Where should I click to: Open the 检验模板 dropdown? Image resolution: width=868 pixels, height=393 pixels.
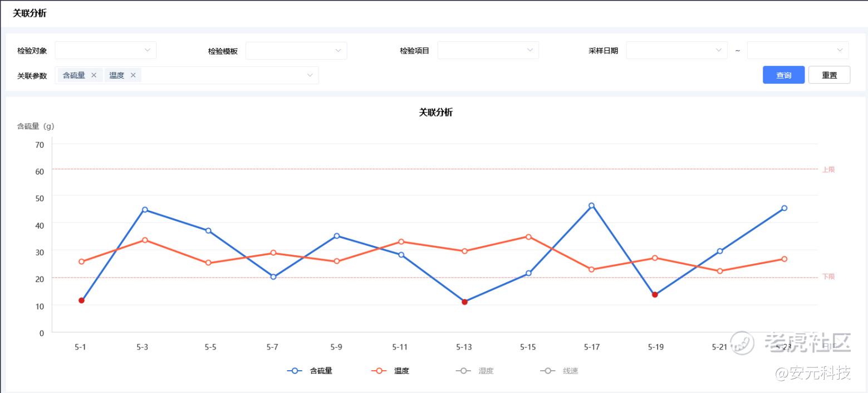pyautogui.click(x=296, y=51)
